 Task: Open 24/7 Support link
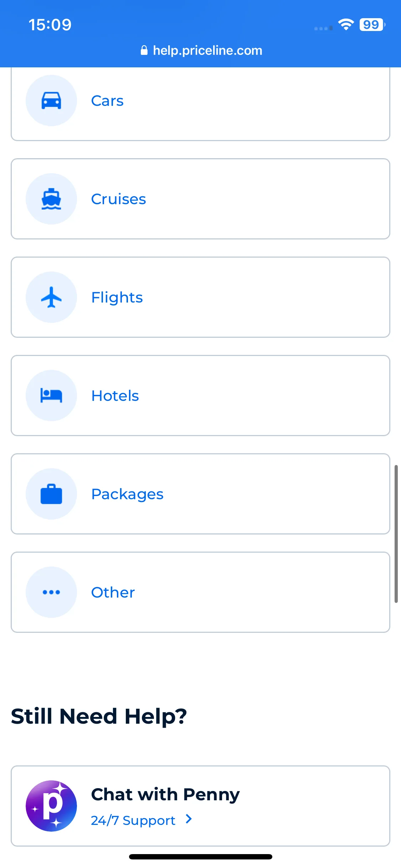[133, 820]
